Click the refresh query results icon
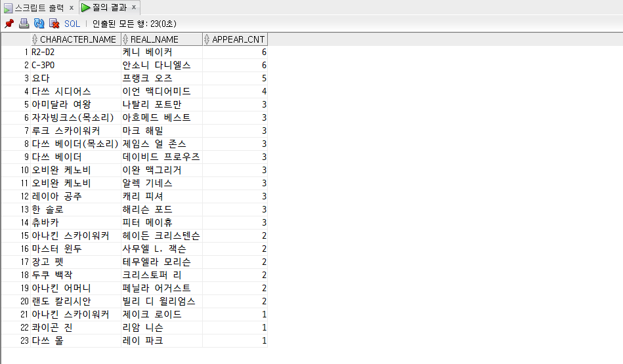Viewport: 623px width, 364px height. (x=39, y=24)
